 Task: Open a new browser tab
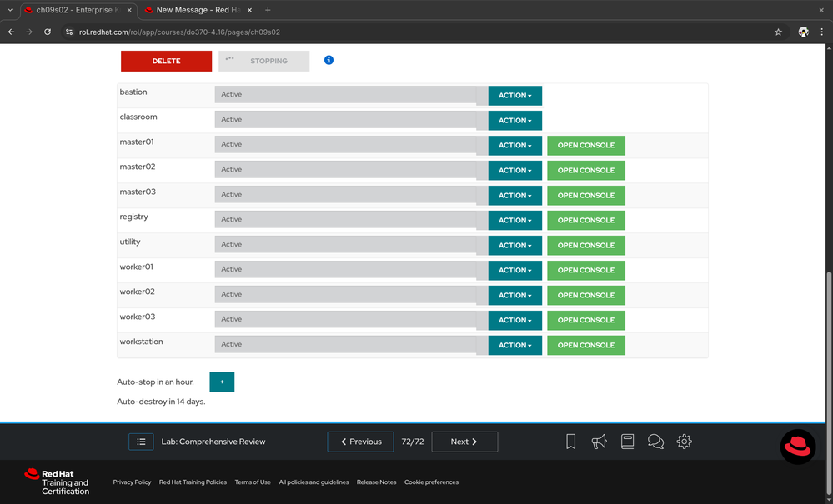268,10
